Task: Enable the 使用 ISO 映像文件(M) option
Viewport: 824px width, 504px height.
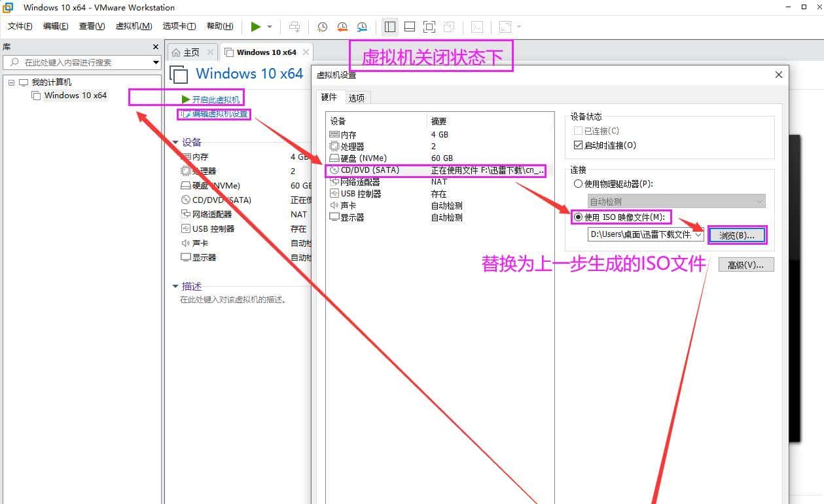Action: [x=578, y=217]
